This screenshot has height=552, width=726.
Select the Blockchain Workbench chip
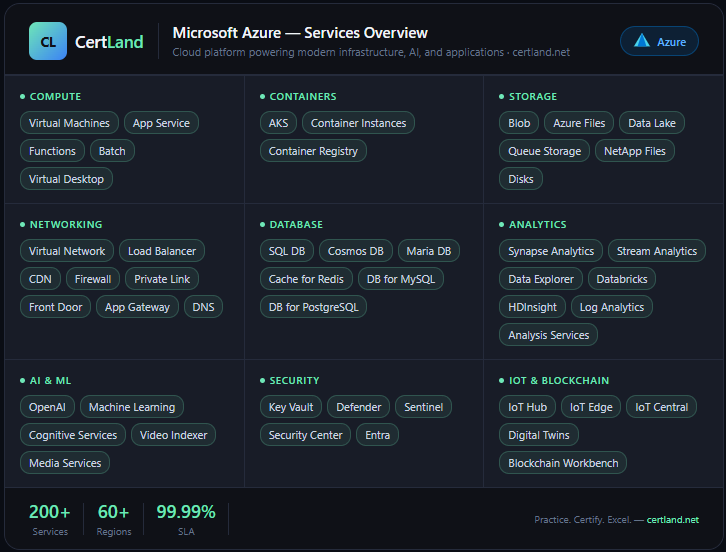coord(563,463)
